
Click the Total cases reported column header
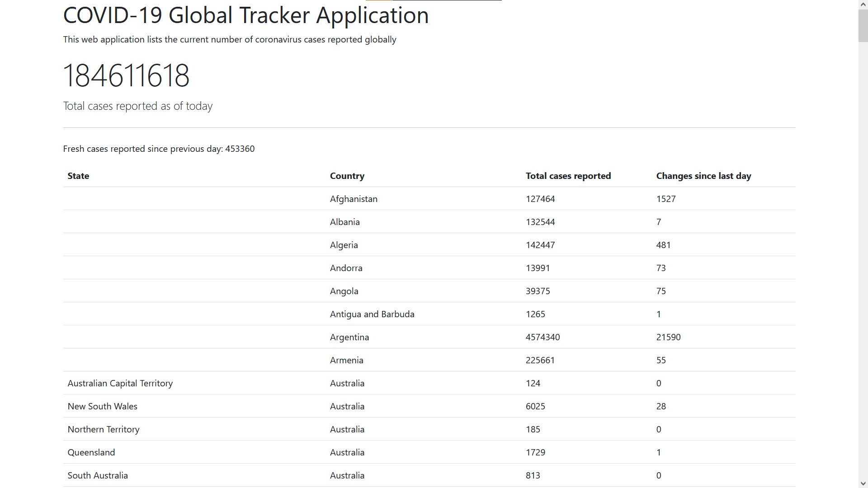pos(568,176)
